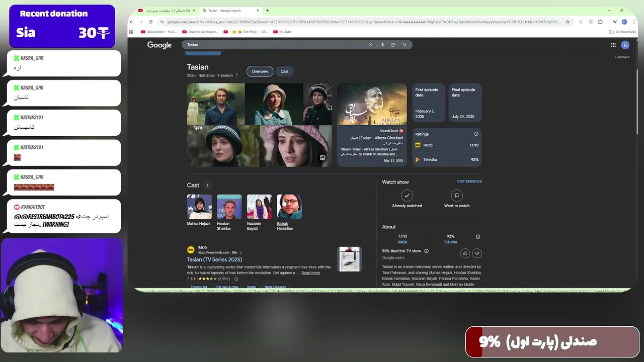This screenshot has width=644, height=362.
Task: Click the Final episode date card
Action: [x=465, y=103]
